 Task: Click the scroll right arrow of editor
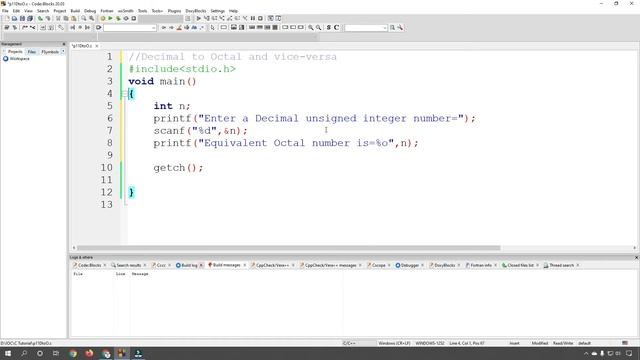pos(635,248)
